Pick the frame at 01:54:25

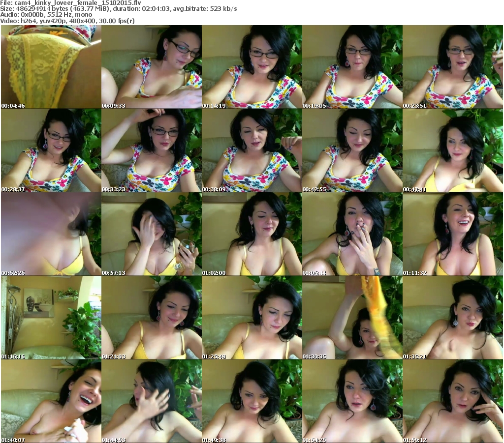pos(352,401)
